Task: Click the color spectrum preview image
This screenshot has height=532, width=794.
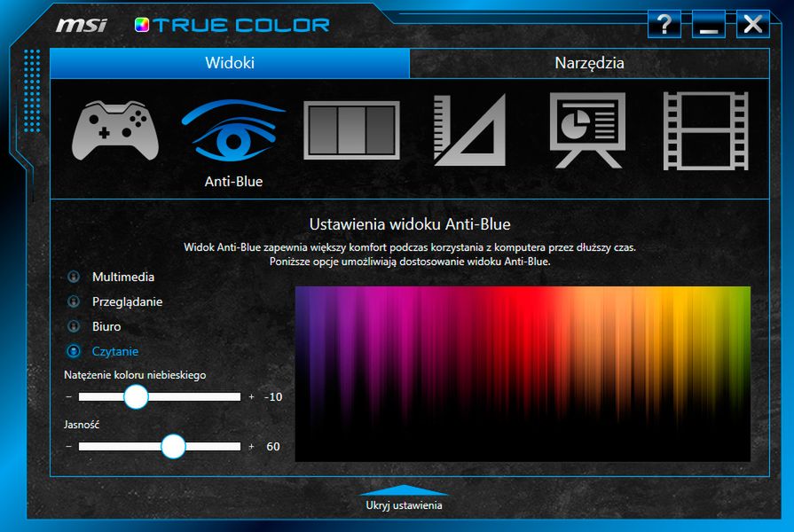Action: click(x=523, y=374)
